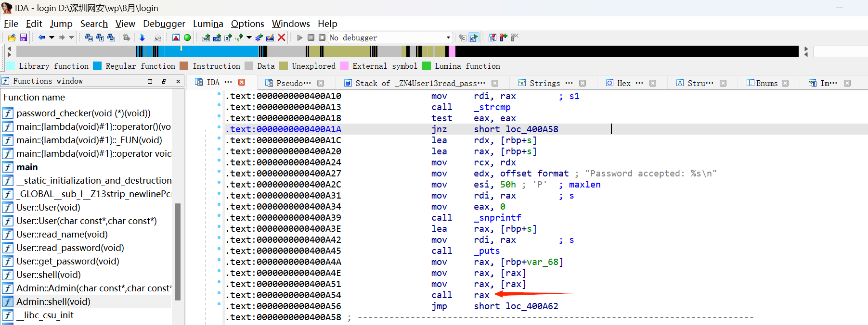
Task: Click the red X delete icon in toolbar
Action: tap(282, 37)
